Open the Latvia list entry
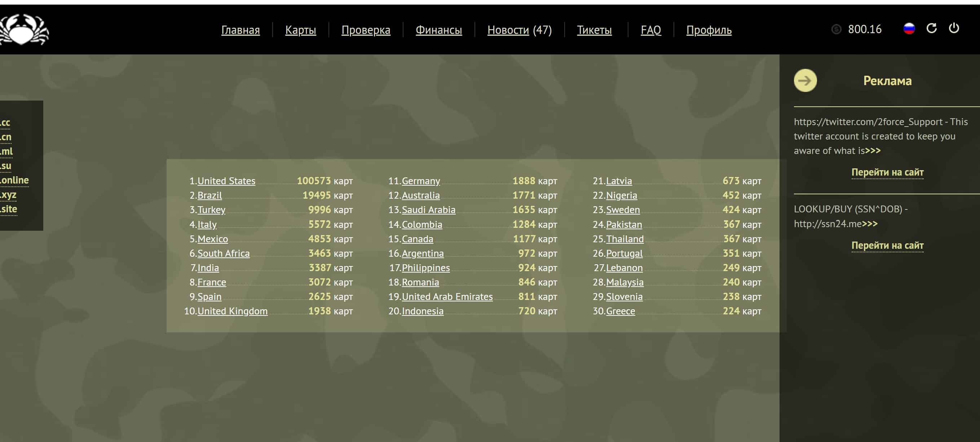 pos(619,181)
